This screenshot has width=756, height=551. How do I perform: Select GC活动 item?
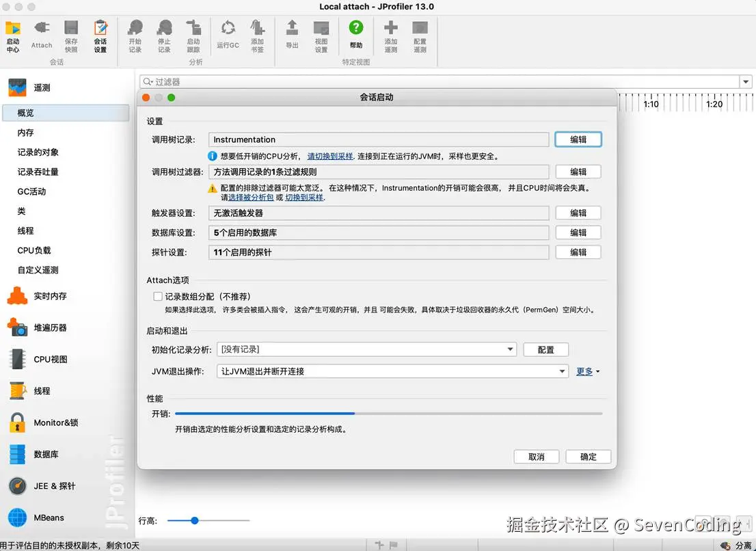(31, 191)
